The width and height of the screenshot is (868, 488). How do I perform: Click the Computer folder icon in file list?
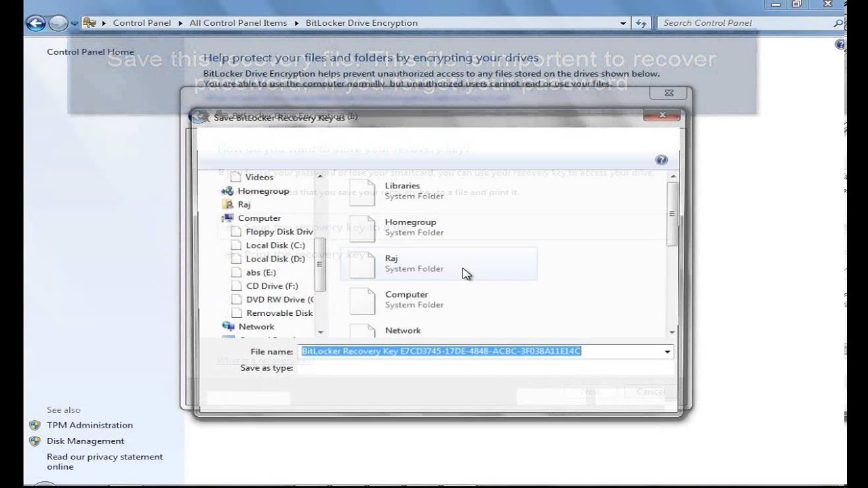point(362,301)
